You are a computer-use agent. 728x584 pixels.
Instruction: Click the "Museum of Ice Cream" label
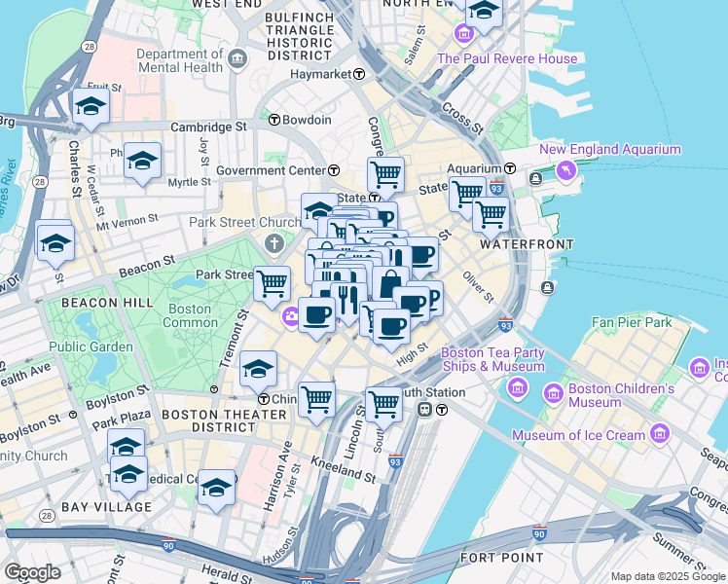[578, 435]
